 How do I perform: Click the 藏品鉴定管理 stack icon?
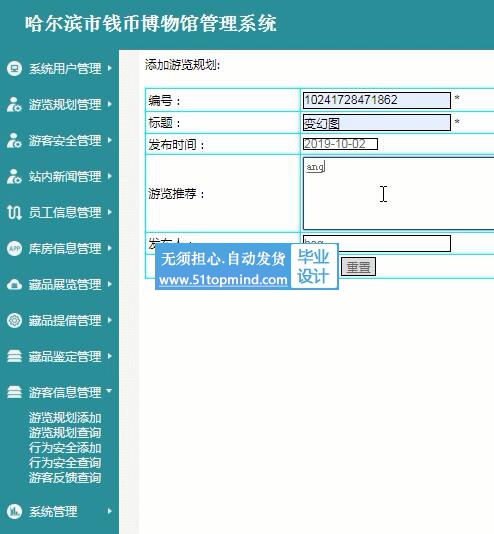[x=14, y=357]
